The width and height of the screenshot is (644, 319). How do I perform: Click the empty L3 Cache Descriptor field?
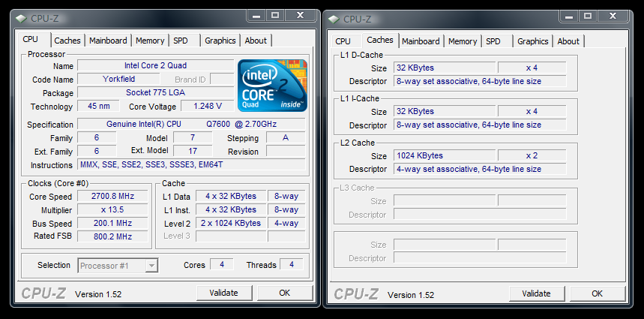point(480,214)
